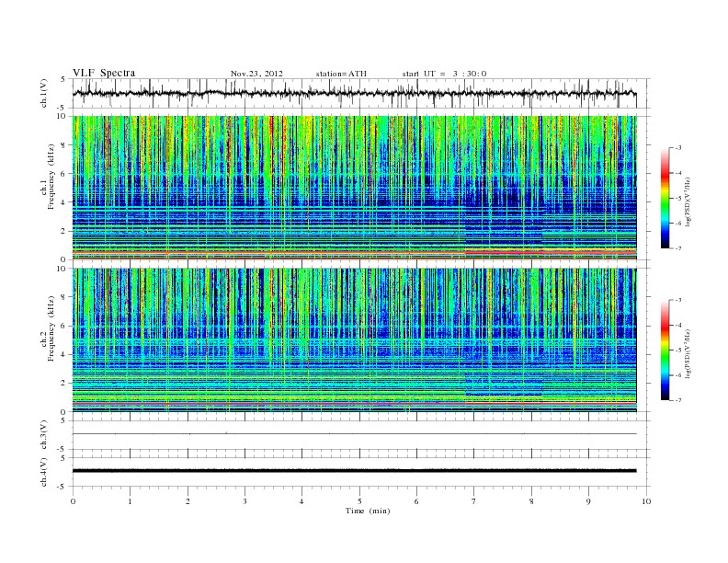728x563 pixels.
Task: Click the ch.1 voltage waveform trace at top
Action: [354, 93]
